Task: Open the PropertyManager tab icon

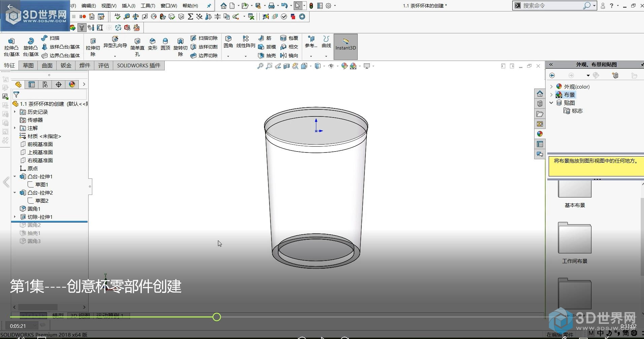Action: (x=32, y=84)
